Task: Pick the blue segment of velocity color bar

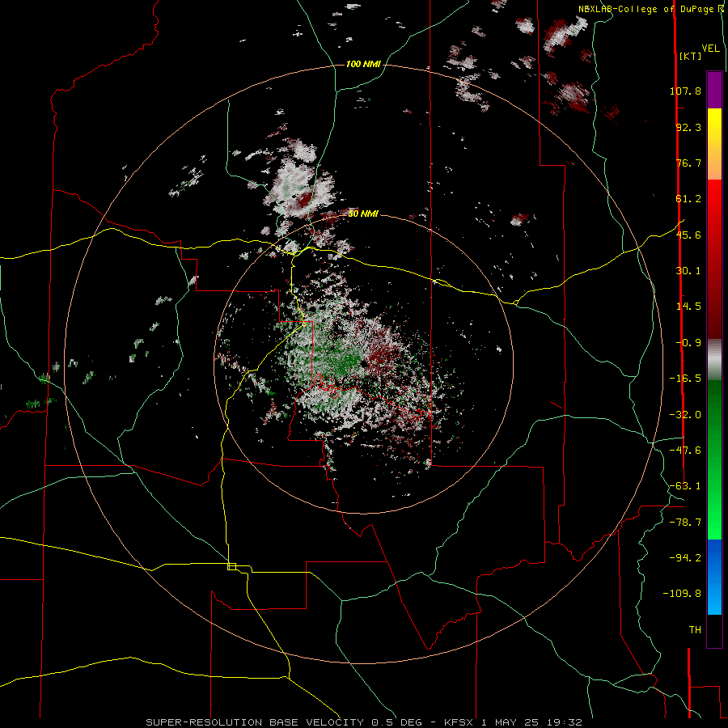Action: [714, 577]
